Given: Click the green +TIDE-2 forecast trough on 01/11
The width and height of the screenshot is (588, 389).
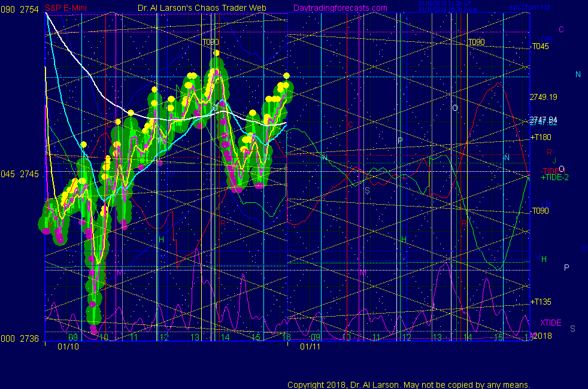Looking at the screenshot, I should pyautogui.click(x=498, y=269).
